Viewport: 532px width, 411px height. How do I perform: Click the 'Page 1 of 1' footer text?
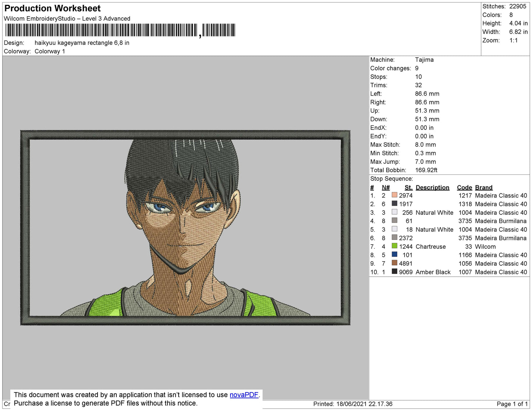point(512,404)
